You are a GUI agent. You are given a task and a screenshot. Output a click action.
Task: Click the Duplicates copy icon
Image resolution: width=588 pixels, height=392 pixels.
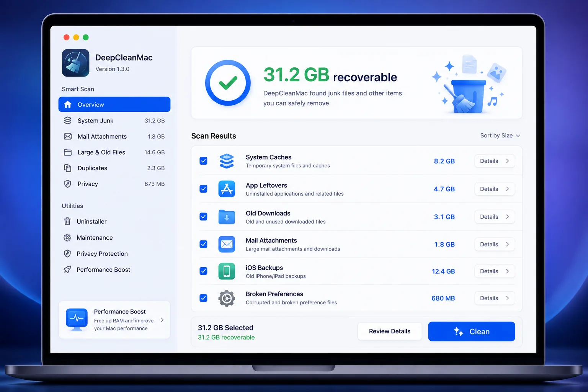point(68,168)
